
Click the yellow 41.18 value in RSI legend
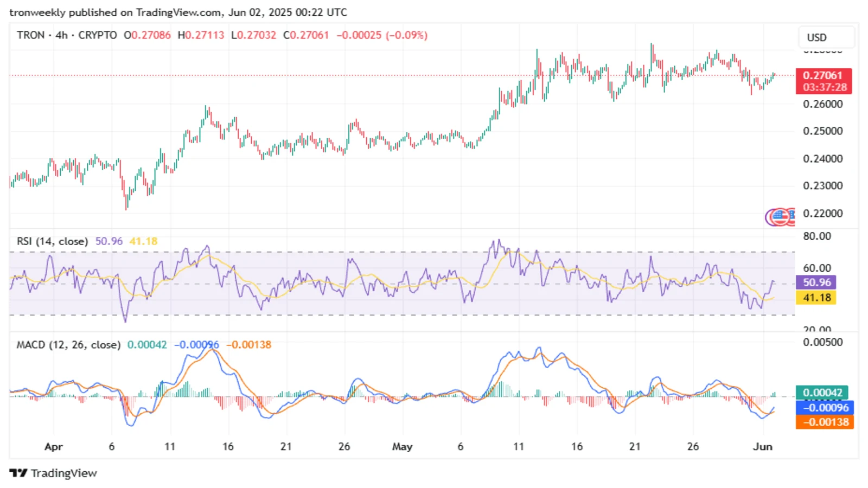(x=143, y=241)
